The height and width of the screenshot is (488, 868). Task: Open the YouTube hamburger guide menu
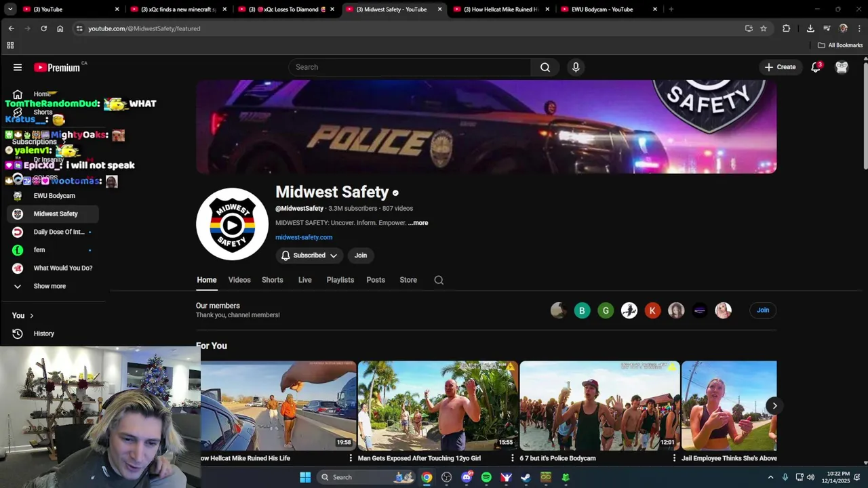pos(18,67)
